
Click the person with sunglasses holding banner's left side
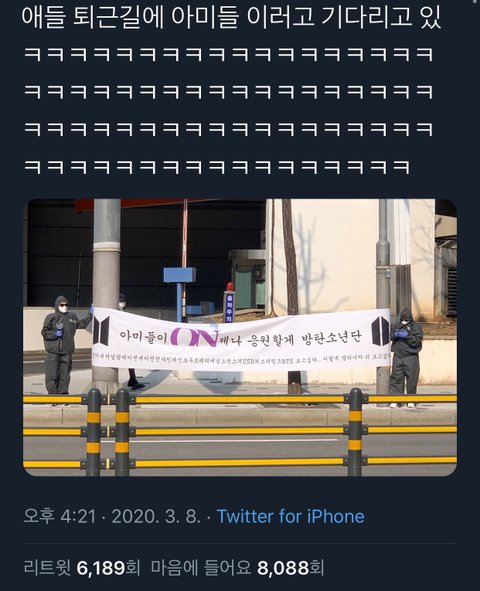(x=62, y=345)
